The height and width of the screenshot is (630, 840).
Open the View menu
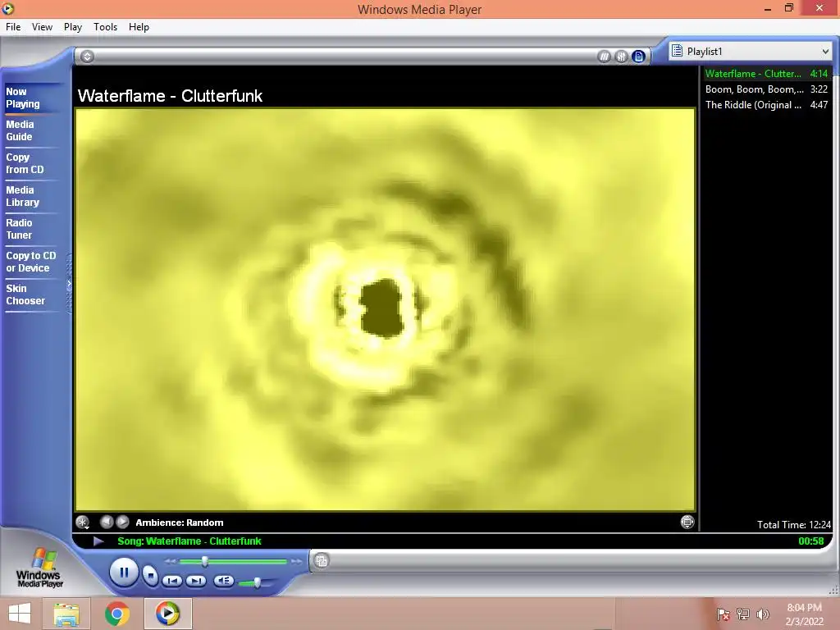(42, 27)
